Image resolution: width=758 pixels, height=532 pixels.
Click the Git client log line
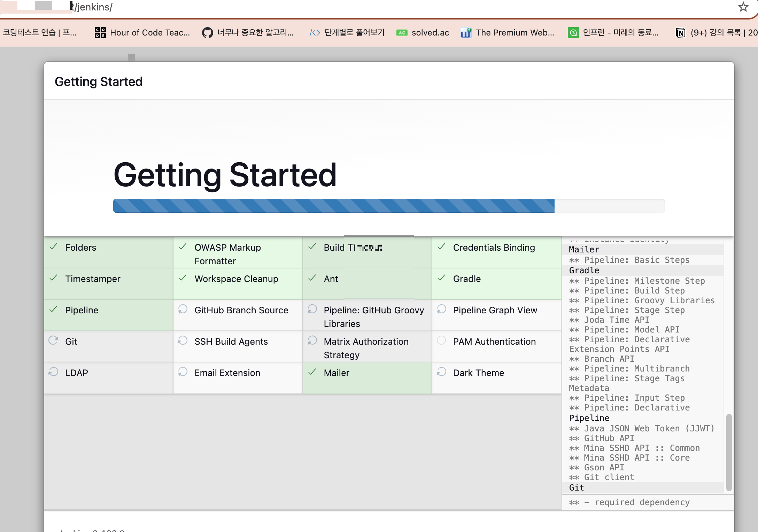coord(601,477)
